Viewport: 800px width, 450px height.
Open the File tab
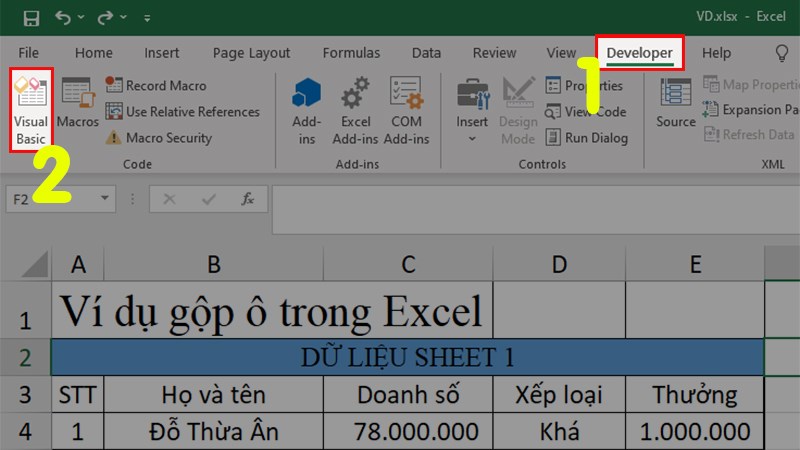click(28, 53)
